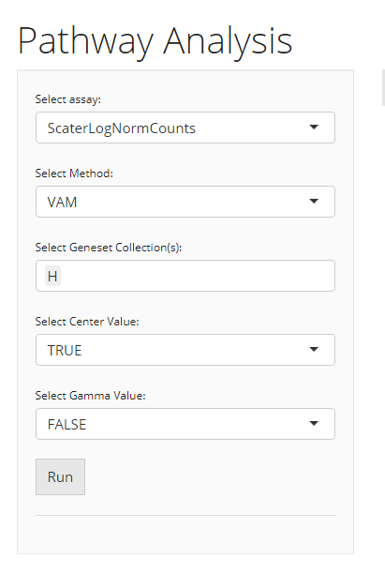This screenshot has width=385, height=588.
Task: Click the Pathway Analysis heading
Action: 155,41
